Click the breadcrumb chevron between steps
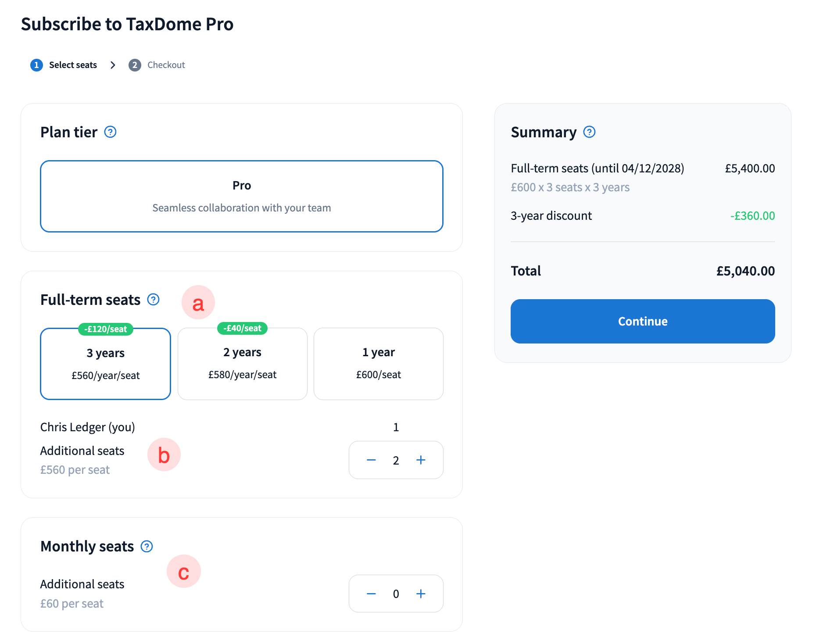Image resolution: width=816 pixels, height=644 pixels. pyautogui.click(x=113, y=65)
